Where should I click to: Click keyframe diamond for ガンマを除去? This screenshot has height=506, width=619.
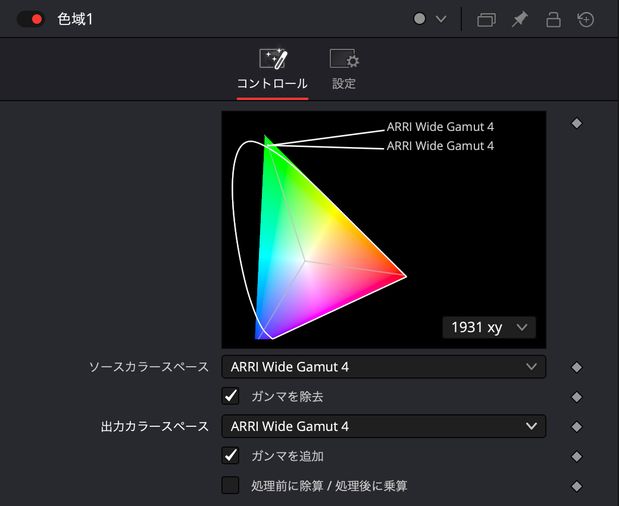click(x=576, y=397)
